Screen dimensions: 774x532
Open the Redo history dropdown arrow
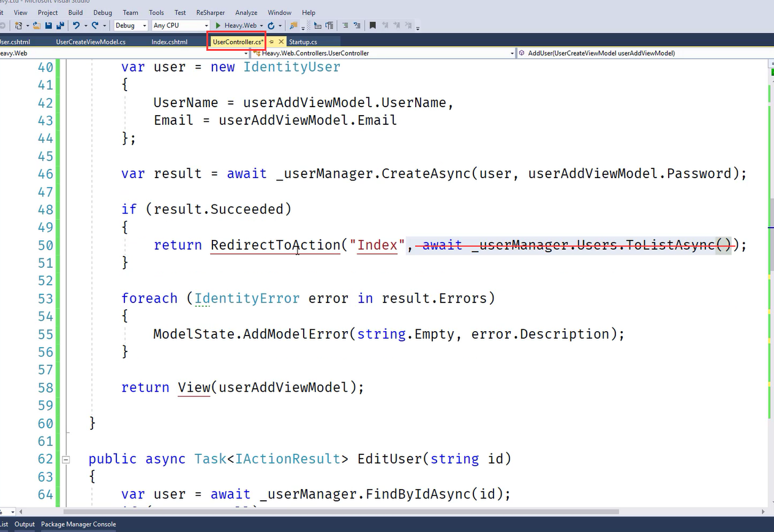pos(105,26)
